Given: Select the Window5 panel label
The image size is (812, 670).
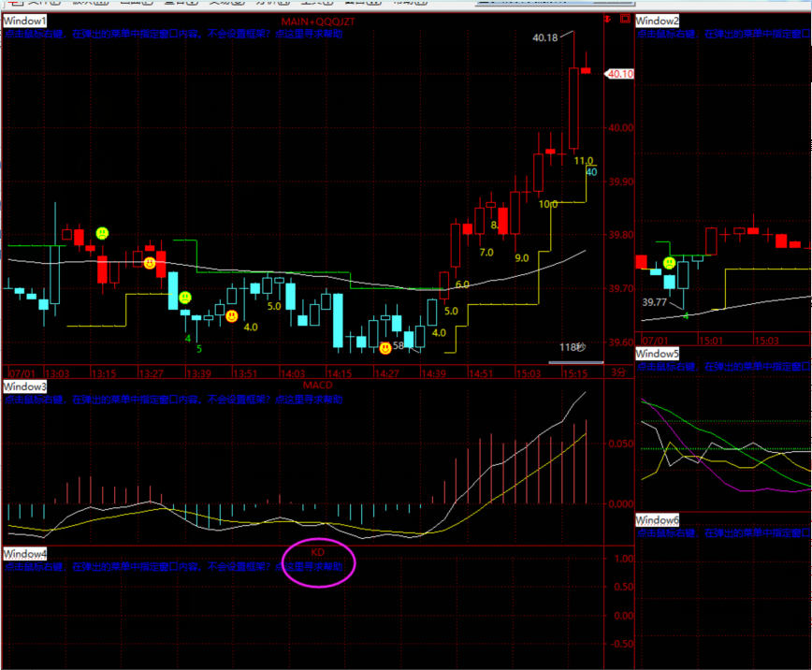Looking at the screenshot, I should (659, 354).
